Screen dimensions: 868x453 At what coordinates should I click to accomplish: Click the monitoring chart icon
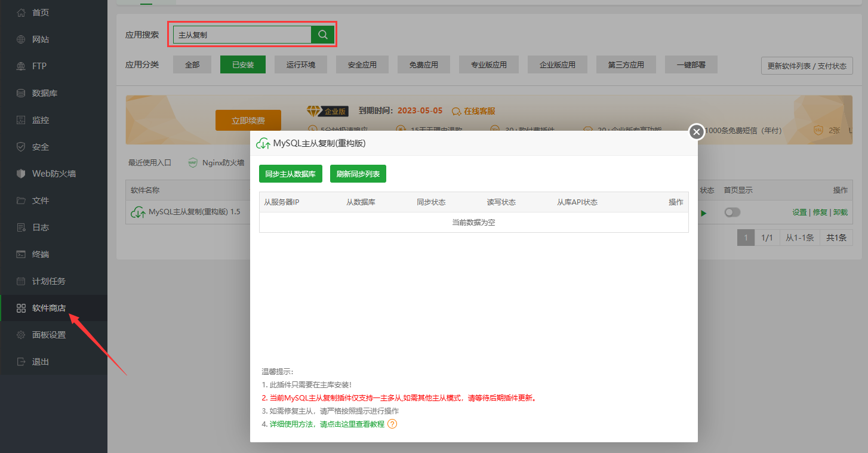tap(21, 120)
